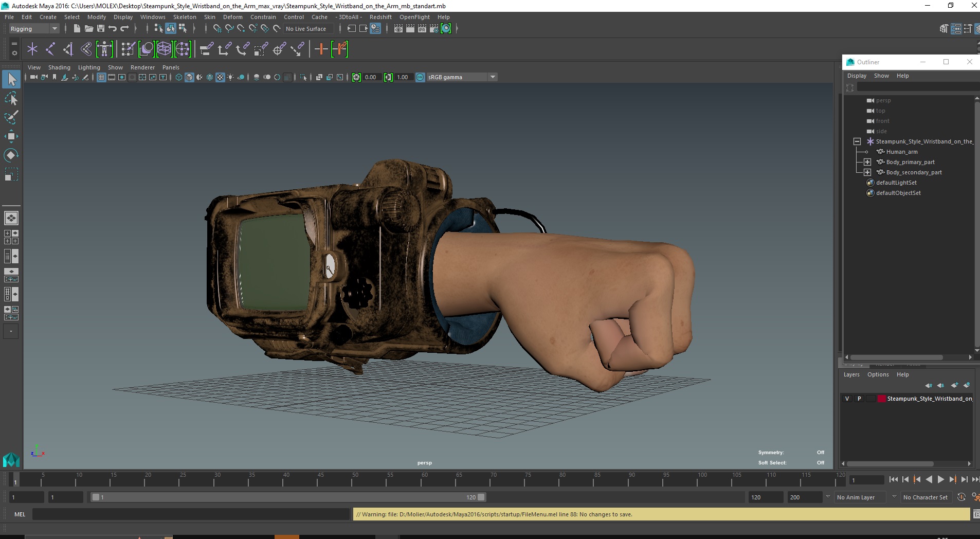Click the Parent Constraint icon
The width and height of the screenshot is (980, 539).
tap(206, 49)
